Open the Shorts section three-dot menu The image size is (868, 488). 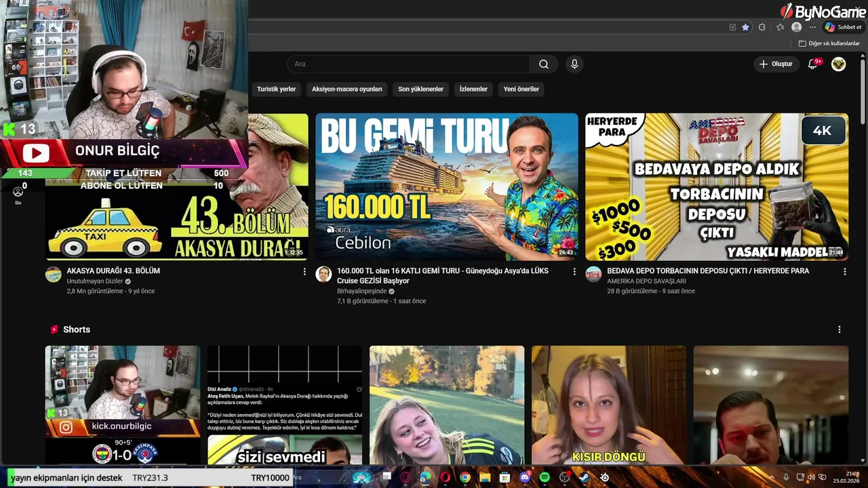tap(840, 329)
